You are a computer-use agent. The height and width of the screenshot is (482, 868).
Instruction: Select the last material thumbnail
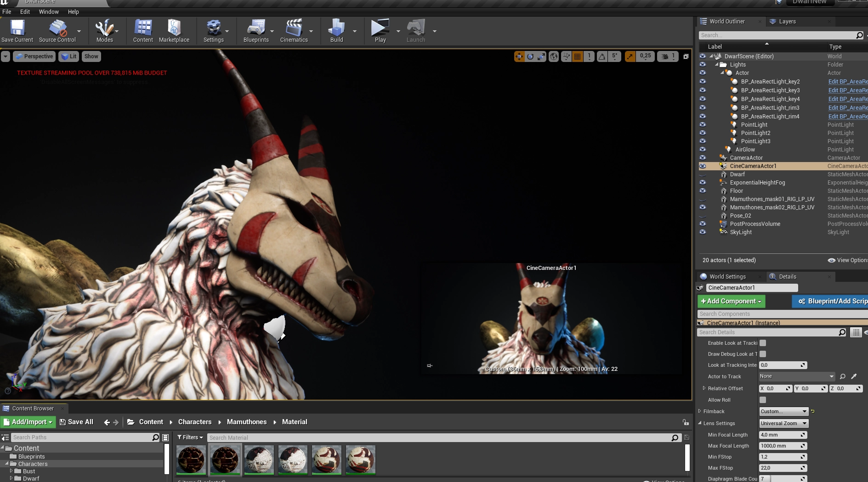[360, 460]
